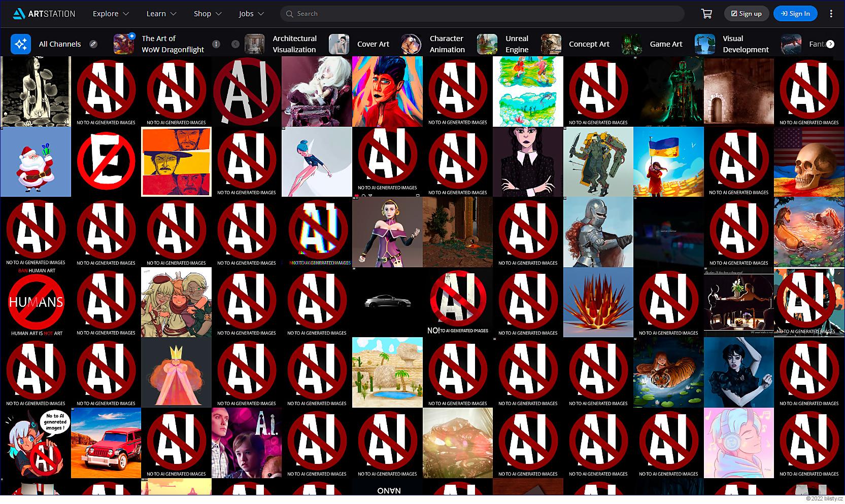The height and width of the screenshot is (504, 845).
Task: Open the shopping cart
Action: click(706, 14)
